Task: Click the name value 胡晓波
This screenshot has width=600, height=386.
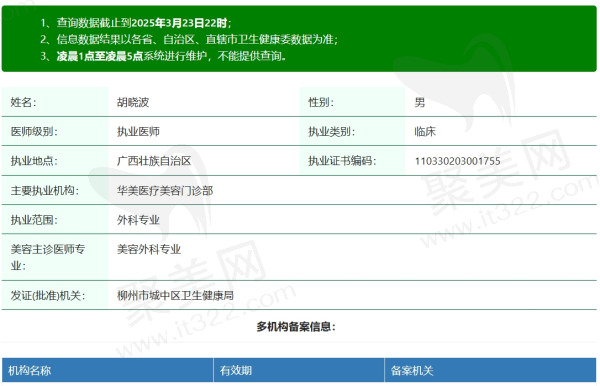Action: tap(133, 103)
